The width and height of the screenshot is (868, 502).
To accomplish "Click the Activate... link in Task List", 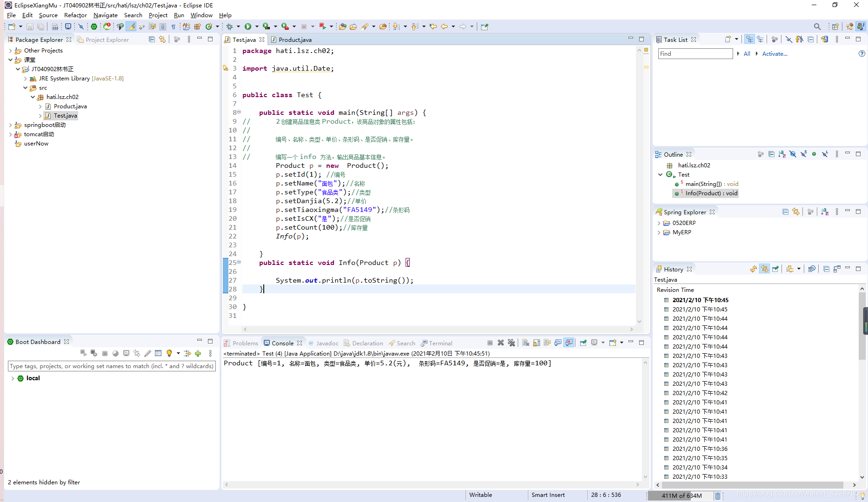I will click(x=775, y=54).
